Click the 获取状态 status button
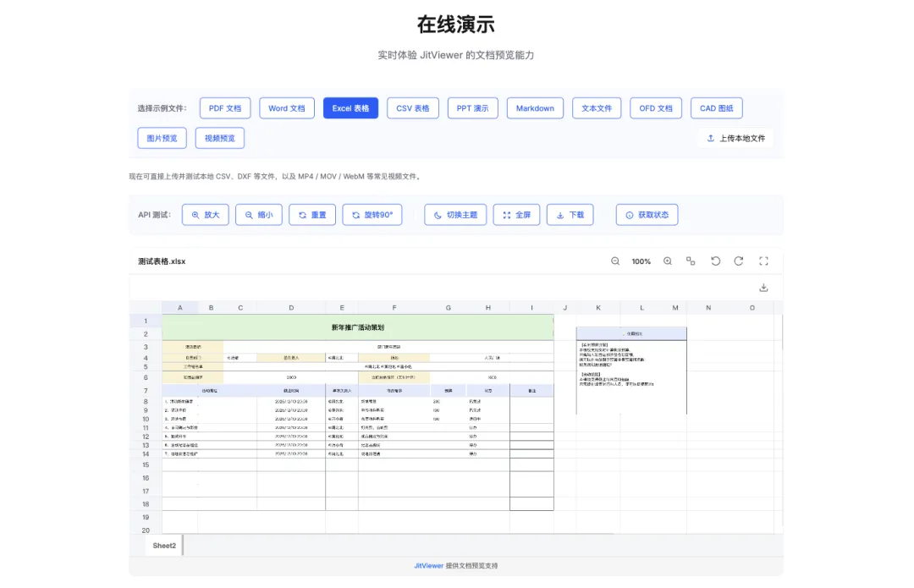 coord(647,214)
